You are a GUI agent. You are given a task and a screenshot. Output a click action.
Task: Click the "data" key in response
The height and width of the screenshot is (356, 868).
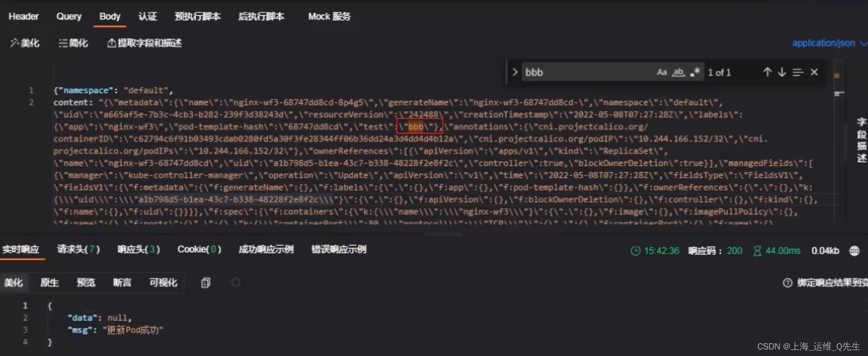tap(83, 318)
